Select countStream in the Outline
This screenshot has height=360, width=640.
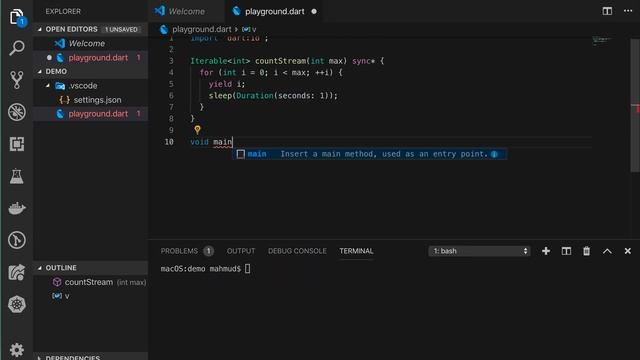[x=91, y=282]
